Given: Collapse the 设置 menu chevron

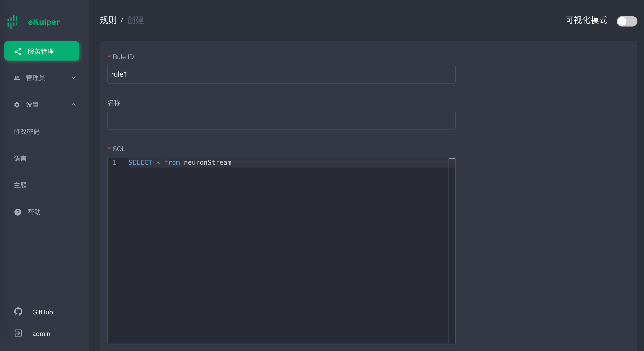Looking at the screenshot, I should point(73,105).
